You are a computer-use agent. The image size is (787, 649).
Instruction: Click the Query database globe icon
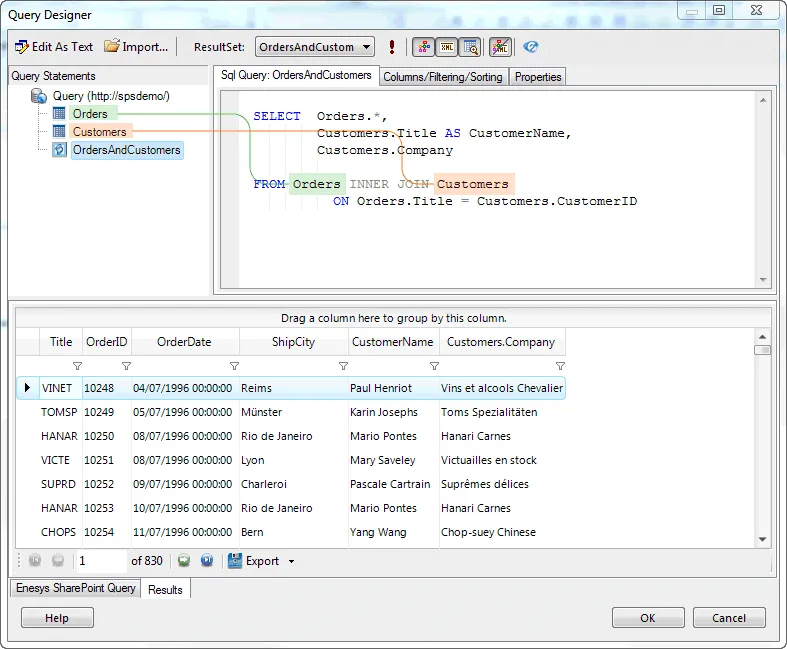(x=39, y=96)
